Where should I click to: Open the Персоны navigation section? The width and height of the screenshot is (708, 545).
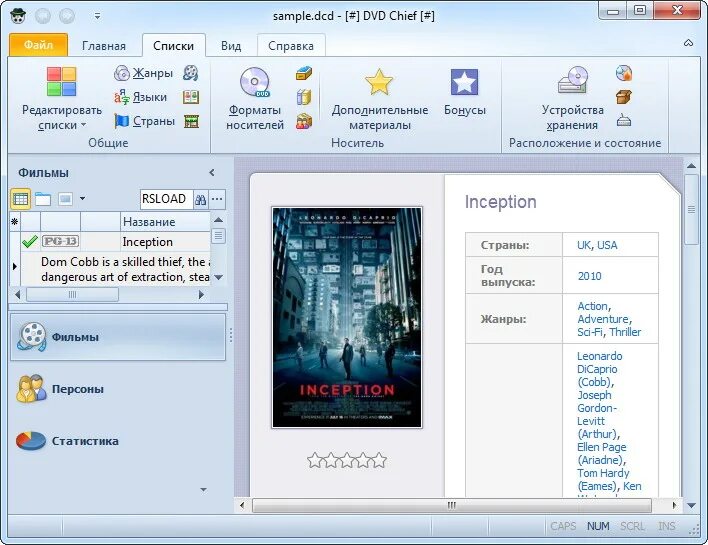pyautogui.click(x=118, y=389)
